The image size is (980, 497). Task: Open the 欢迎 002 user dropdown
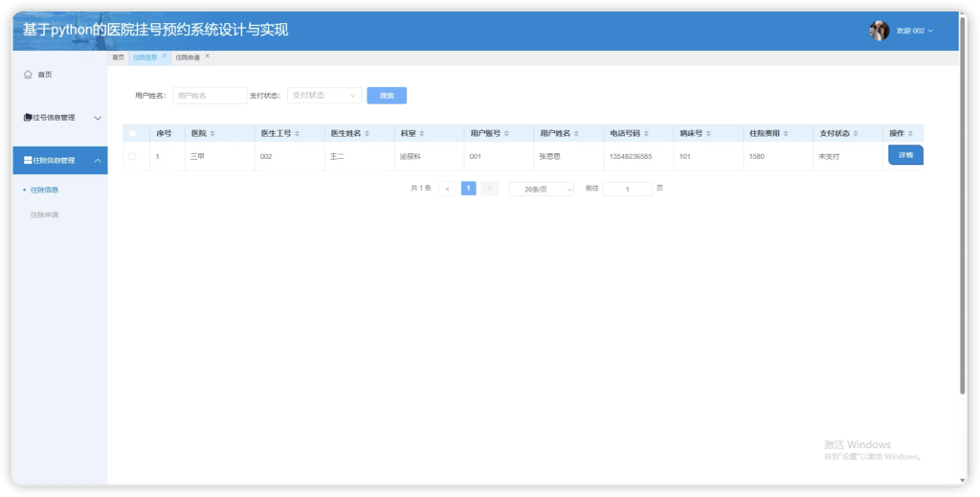click(x=914, y=31)
